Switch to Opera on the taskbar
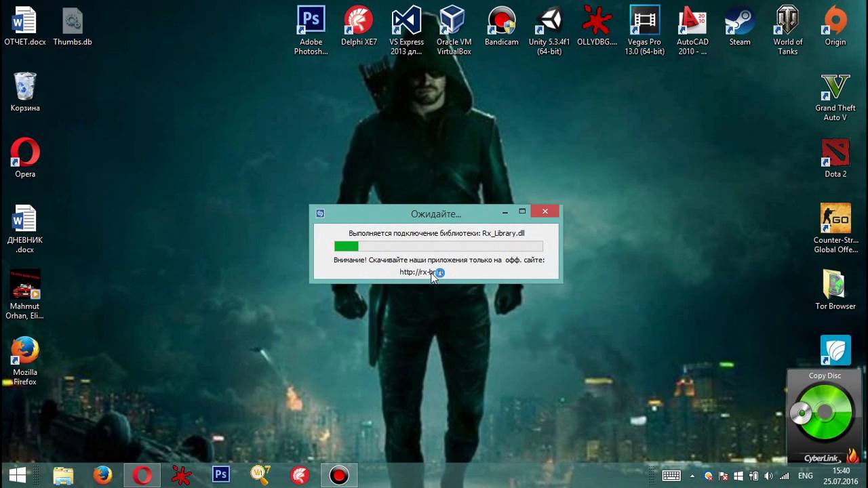The height and width of the screenshot is (488, 868). (142, 475)
